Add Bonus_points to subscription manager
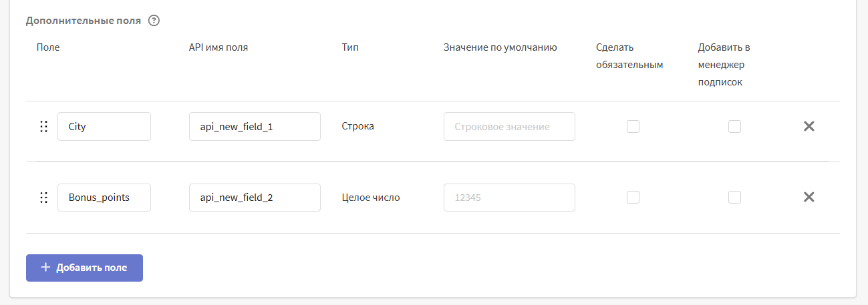The height and width of the screenshot is (305, 868). 734,198
